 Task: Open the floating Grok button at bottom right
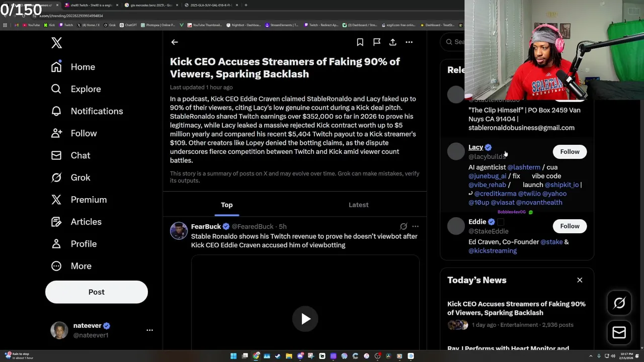[619, 303]
